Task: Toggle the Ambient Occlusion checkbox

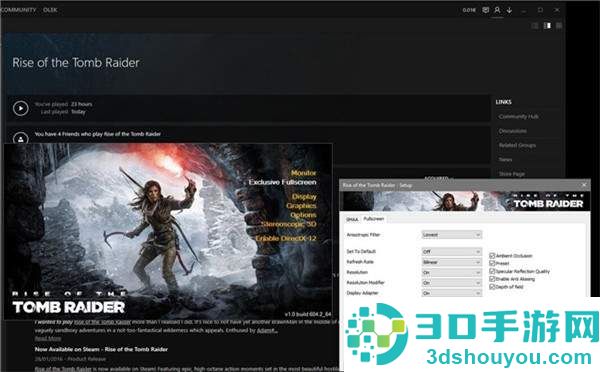Action: [492, 255]
